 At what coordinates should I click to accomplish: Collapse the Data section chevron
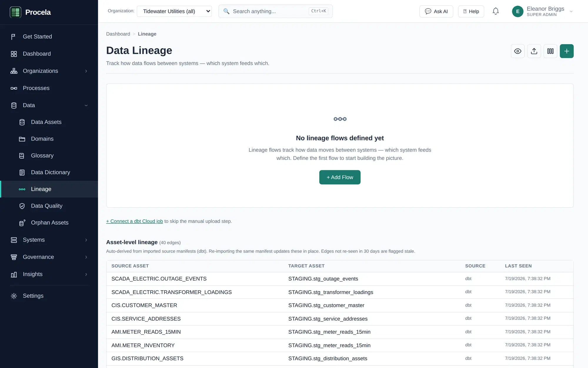click(x=86, y=105)
